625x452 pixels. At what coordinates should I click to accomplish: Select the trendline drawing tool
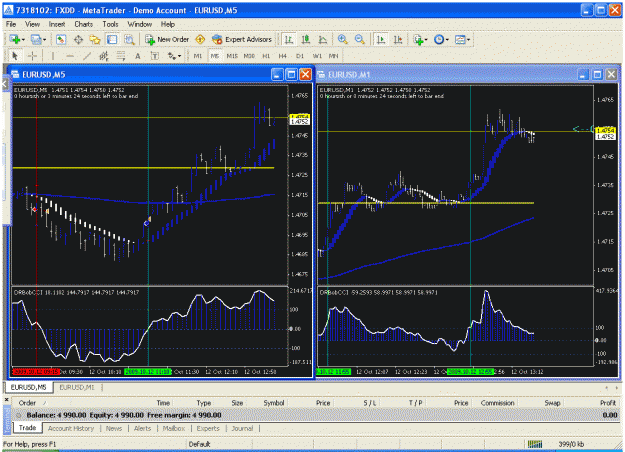(x=87, y=56)
